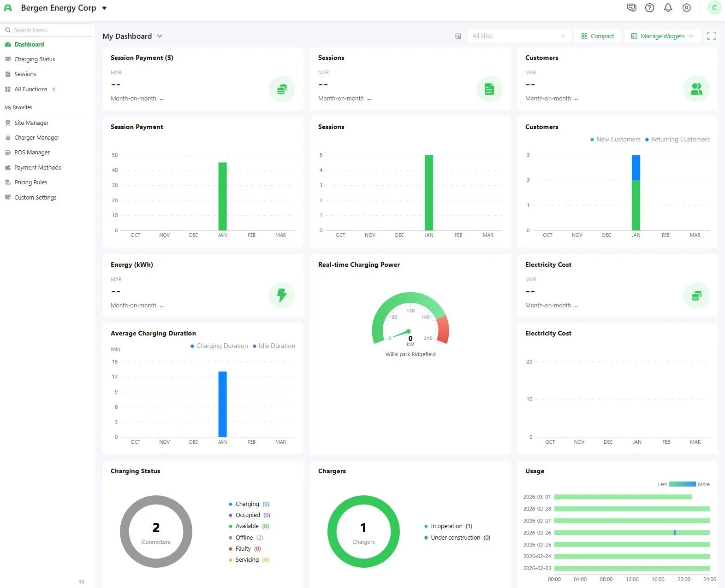
Task: Enter fullscreen dashboard mode
Action: (x=712, y=36)
